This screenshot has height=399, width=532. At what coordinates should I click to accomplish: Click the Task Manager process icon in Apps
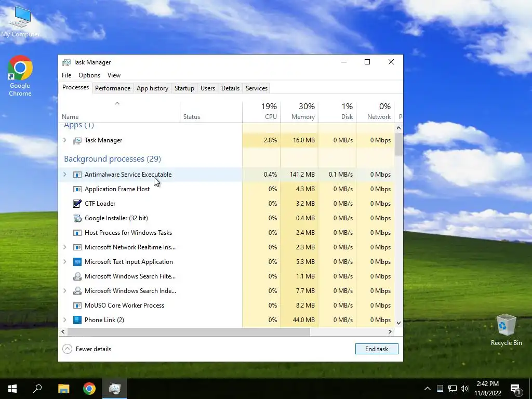pos(77,140)
